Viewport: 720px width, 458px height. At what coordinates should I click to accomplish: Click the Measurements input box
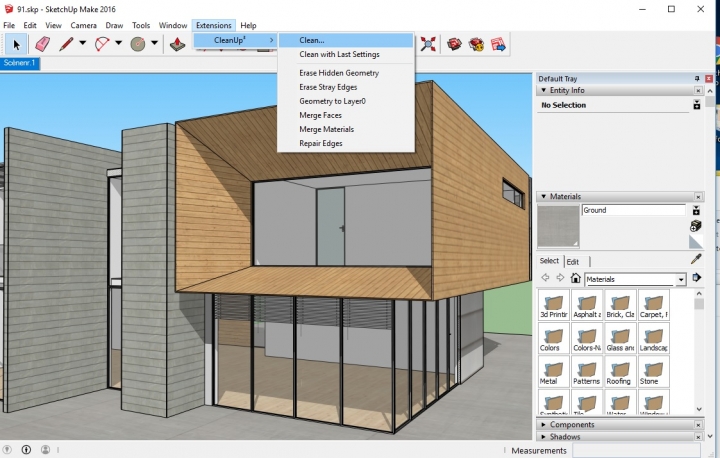[636, 450]
